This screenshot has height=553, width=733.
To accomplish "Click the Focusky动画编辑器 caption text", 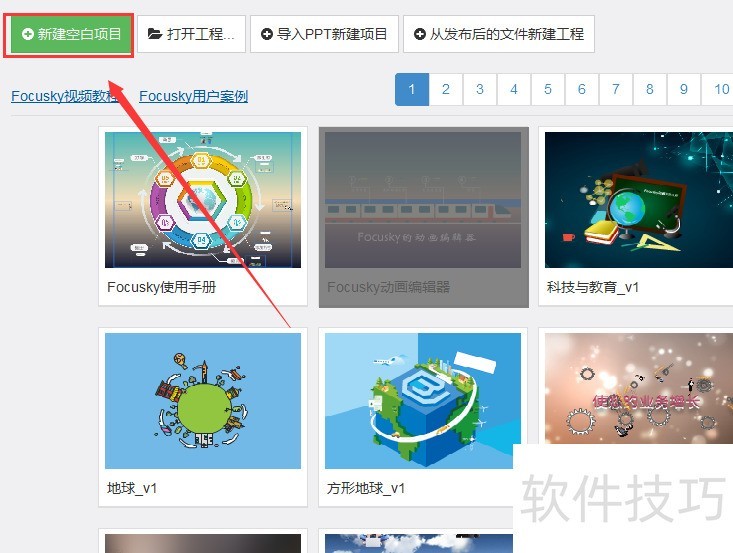I will (388, 287).
